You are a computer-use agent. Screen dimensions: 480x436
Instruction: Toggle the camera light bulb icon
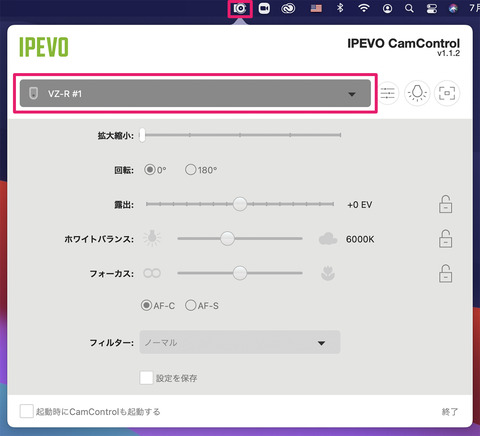pos(417,93)
